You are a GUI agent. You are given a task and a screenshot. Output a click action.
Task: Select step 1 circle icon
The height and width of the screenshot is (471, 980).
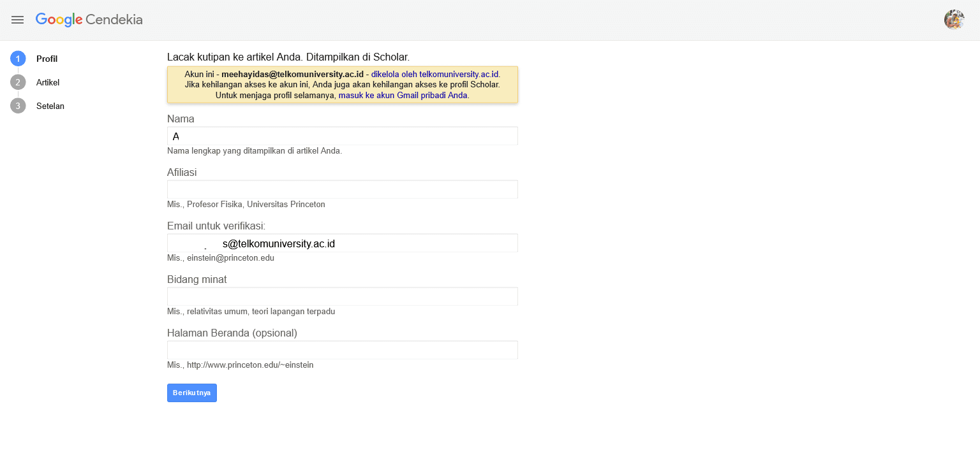coord(18,59)
